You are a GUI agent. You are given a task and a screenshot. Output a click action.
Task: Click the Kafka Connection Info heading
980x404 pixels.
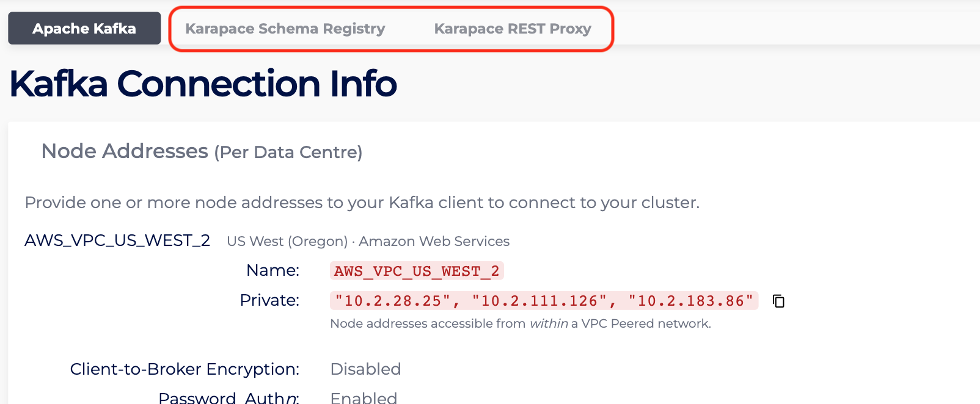203,84
